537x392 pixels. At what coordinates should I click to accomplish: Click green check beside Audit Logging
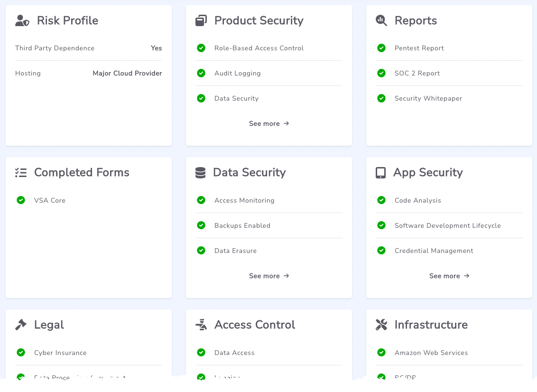[x=201, y=73]
